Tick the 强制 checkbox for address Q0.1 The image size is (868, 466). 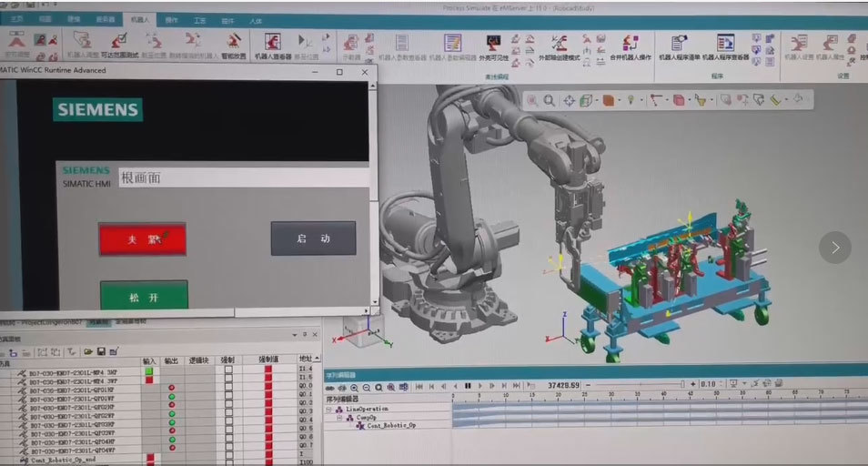coord(228,396)
